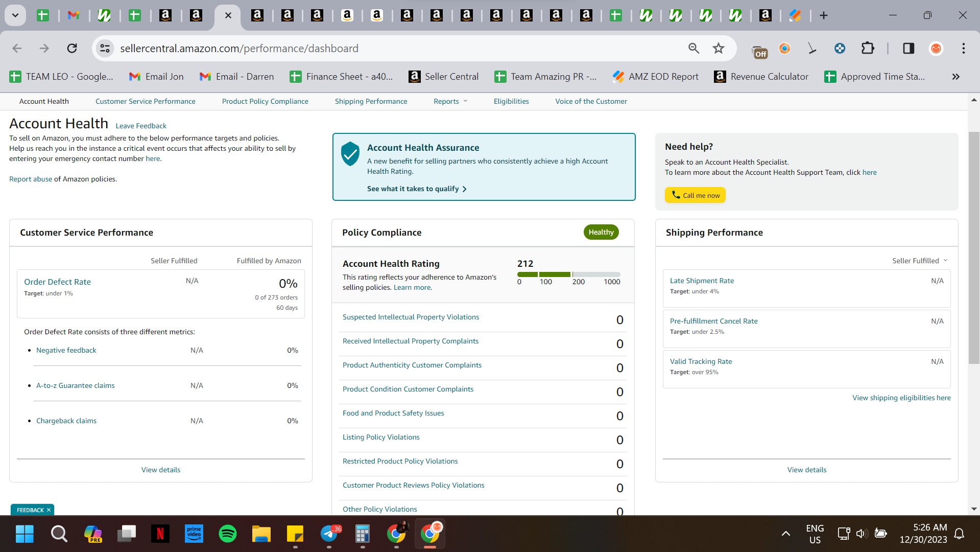This screenshot has height=552, width=980.
Task: Launch Prime Video from the taskbar
Action: pyautogui.click(x=194, y=534)
